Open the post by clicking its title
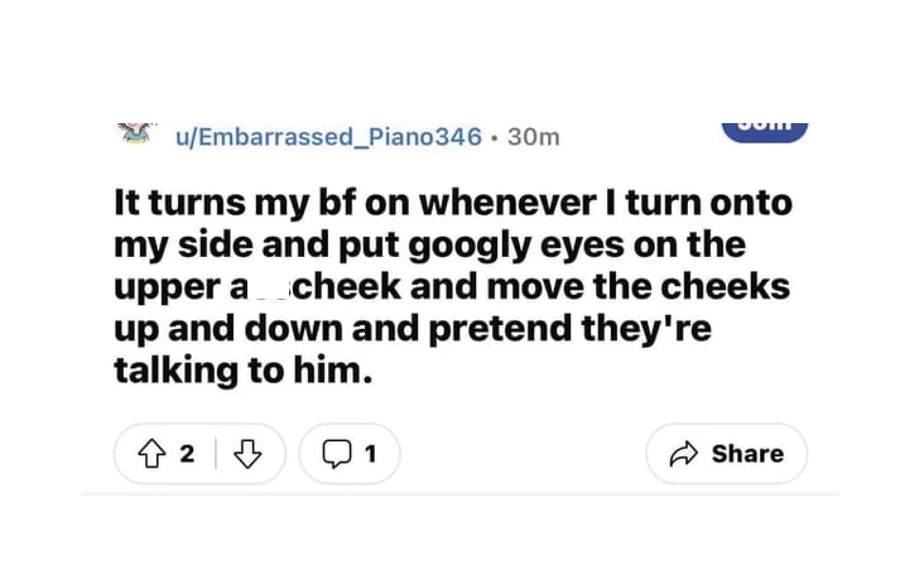 click(452, 286)
